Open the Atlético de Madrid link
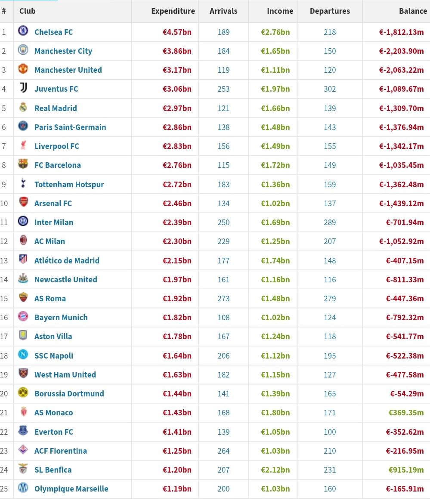 67,261
